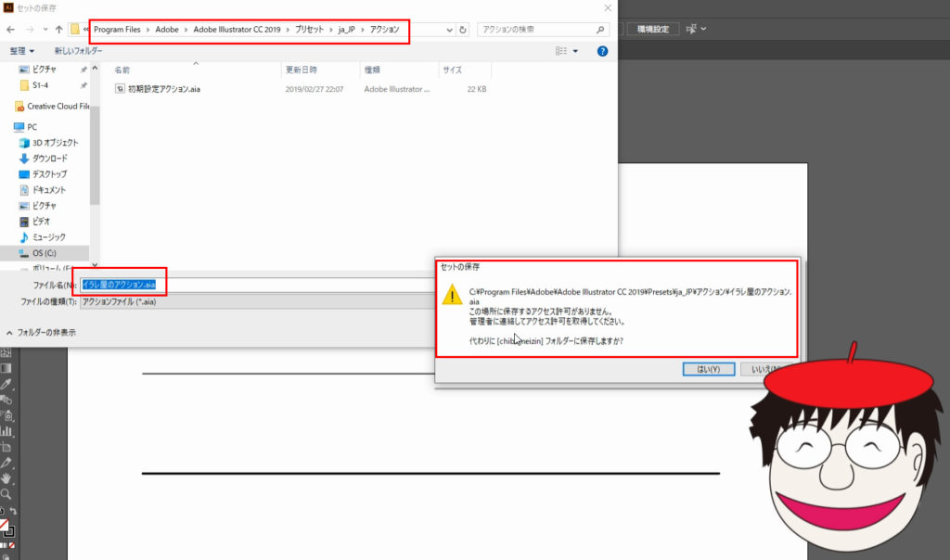This screenshot has width=950, height=560.
Task: Click はい(Y) to save in the alternate folder
Action: coord(708,369)
